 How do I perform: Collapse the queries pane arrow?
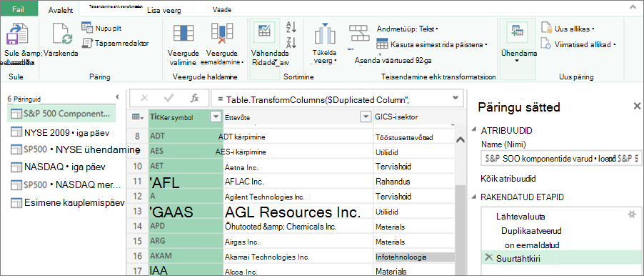click(x=118, y=97)
